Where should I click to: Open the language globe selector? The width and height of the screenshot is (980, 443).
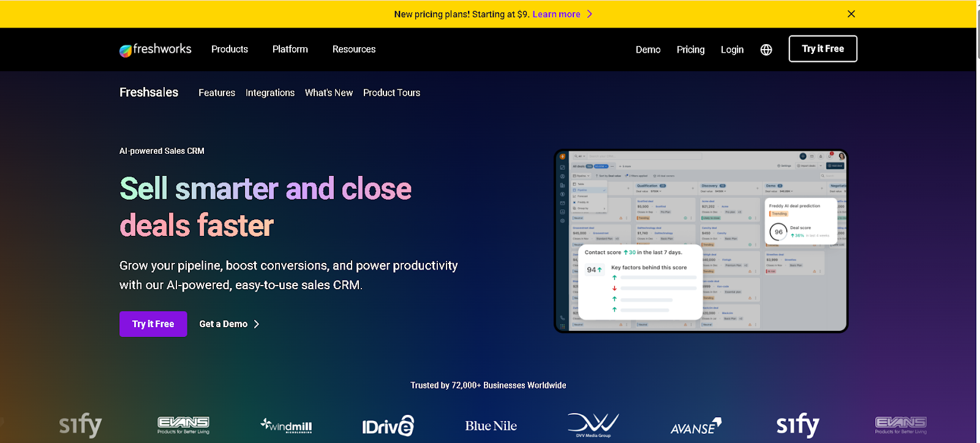766,50
